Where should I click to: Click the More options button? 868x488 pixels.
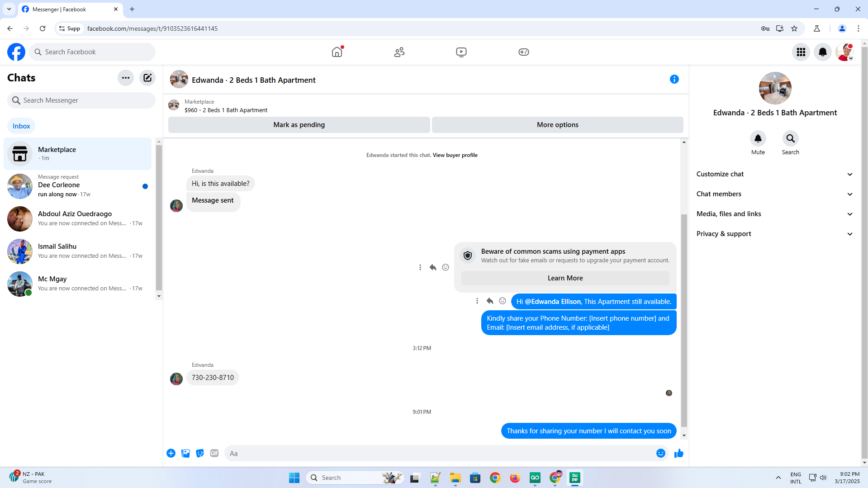pyautogui.click(x=557, y=125)
